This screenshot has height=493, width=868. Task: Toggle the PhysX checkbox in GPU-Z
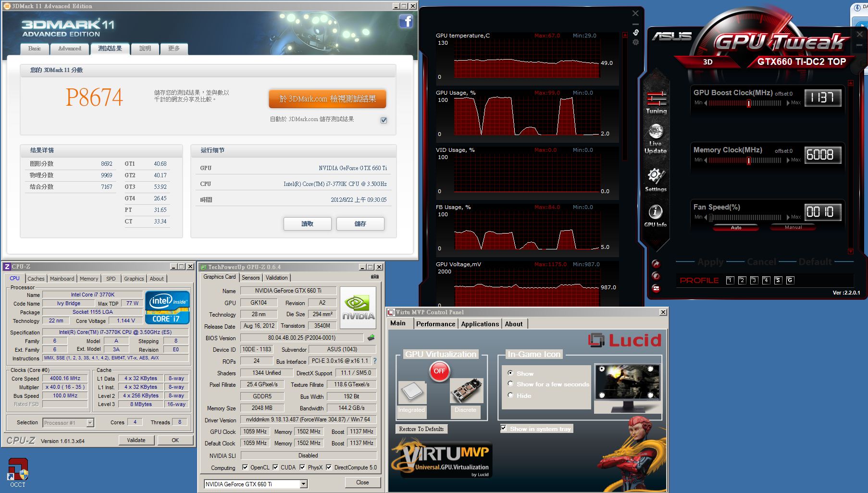(x=302, y=467)
